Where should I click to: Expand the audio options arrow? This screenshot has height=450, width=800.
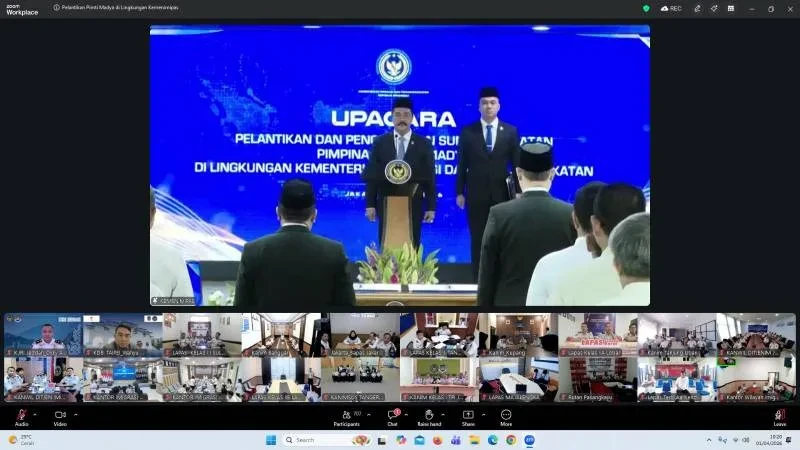click(x=35, y=415)
